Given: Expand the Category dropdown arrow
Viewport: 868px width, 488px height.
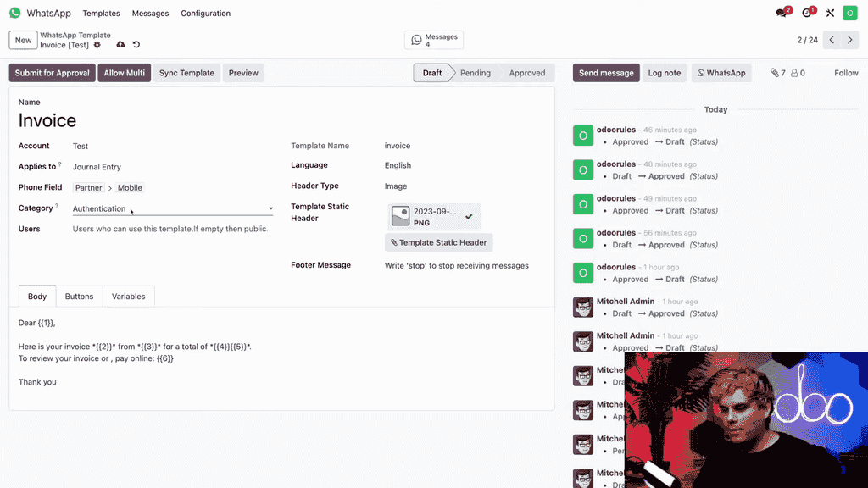Looking at the screenshot, I should pyautogui.click(x=270, y=208).
